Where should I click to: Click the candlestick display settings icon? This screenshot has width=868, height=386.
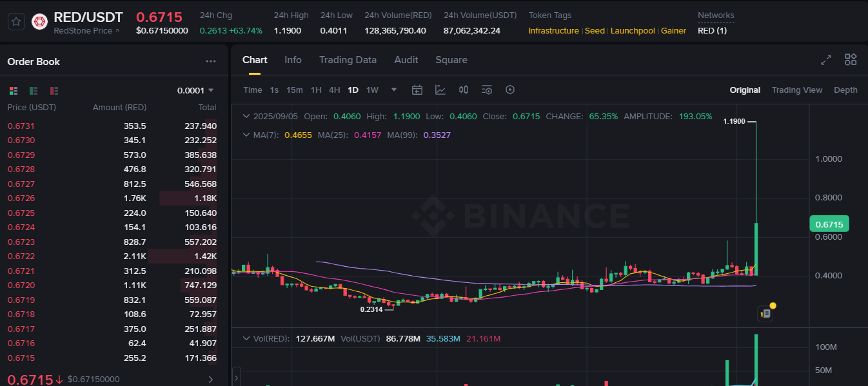click(x=463, y=90)
